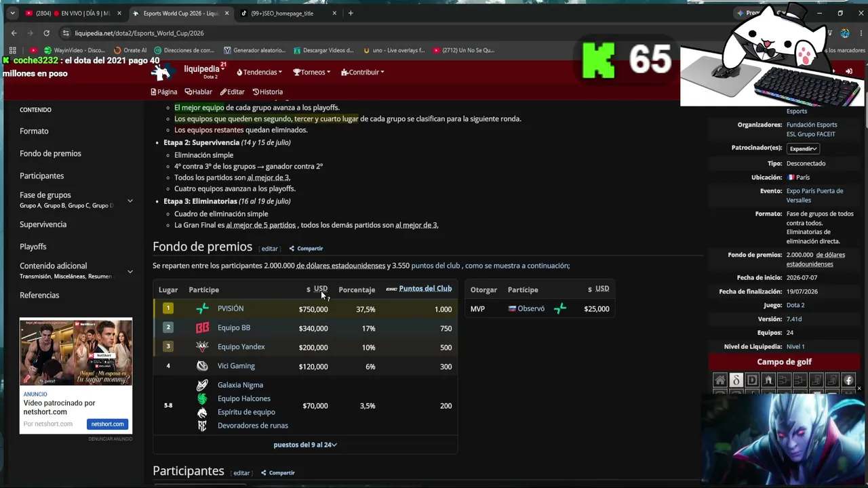Click the browser back arrow
This screenshot has width=868, height=488.
point(14,33)
